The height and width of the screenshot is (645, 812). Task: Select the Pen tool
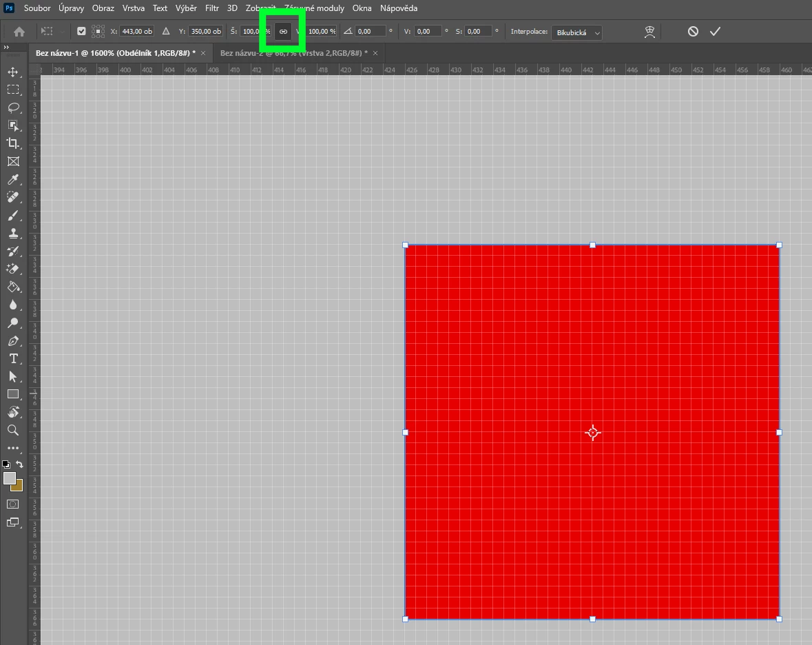[x=13, y=341]
